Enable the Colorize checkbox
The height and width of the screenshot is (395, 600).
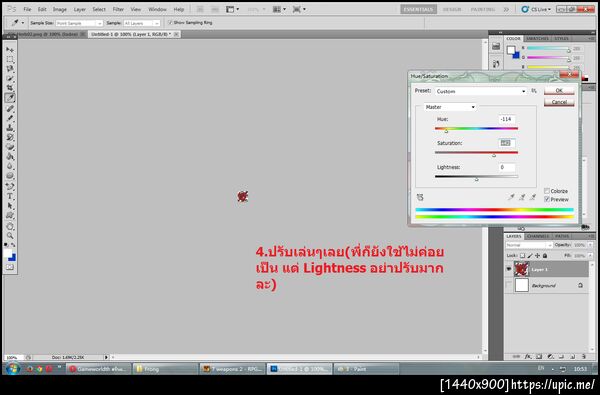(x=547, y=191)
